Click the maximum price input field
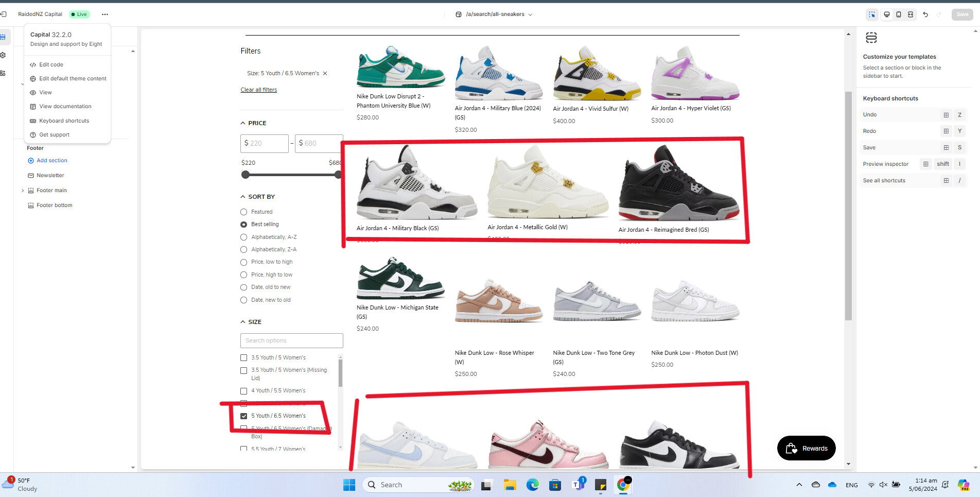980x497 pixels. [x=319, y=144]
